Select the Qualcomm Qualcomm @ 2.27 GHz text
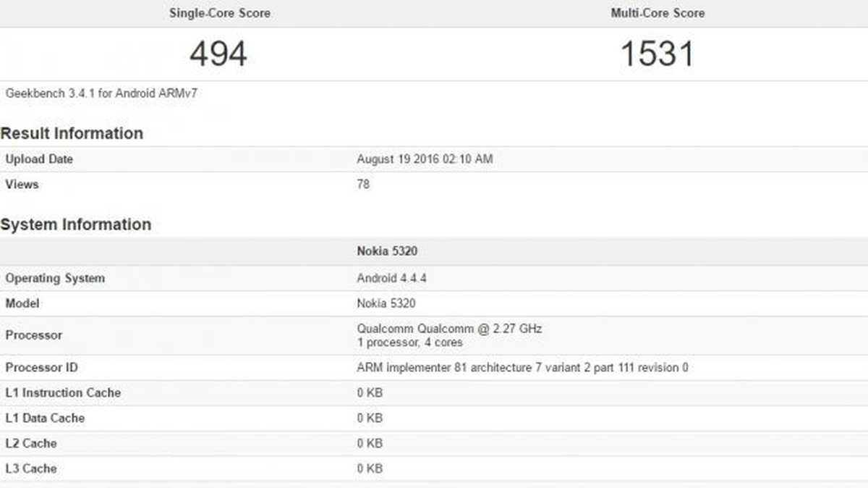868x488 pixels. pos(449,329)
